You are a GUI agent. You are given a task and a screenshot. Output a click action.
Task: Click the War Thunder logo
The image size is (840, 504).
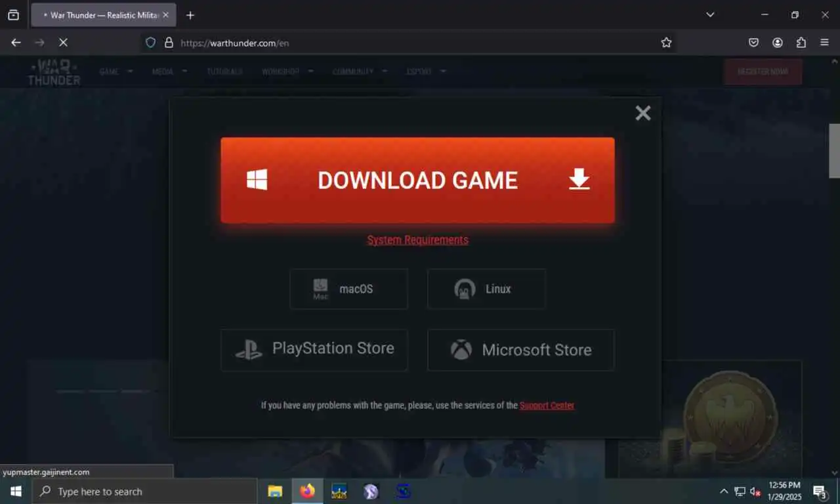point(54,72)
